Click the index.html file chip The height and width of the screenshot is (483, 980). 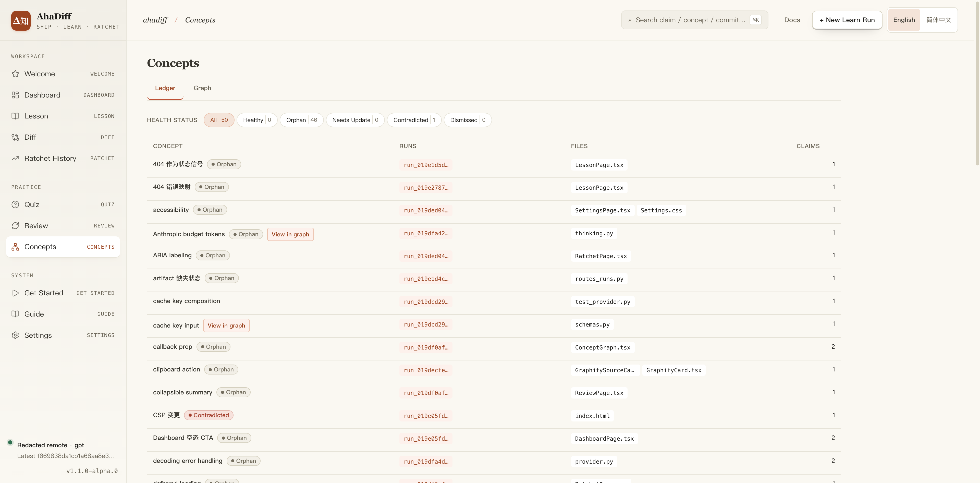tap(592, 416)
